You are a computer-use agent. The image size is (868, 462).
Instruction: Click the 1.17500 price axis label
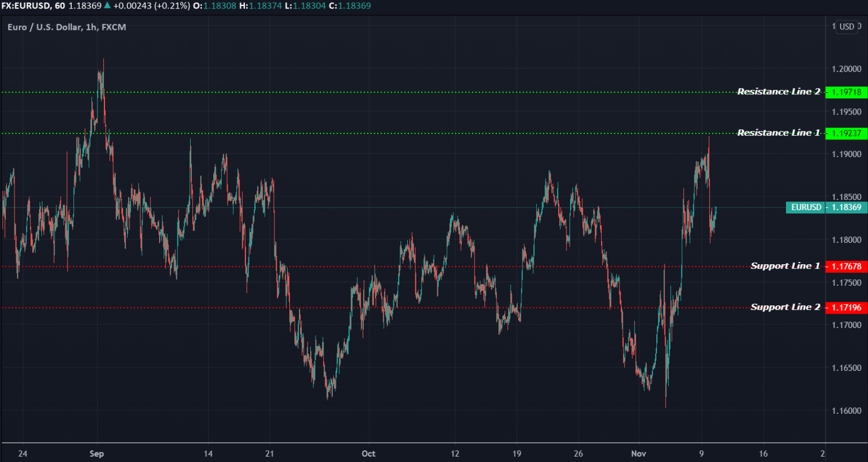[847, 282]
